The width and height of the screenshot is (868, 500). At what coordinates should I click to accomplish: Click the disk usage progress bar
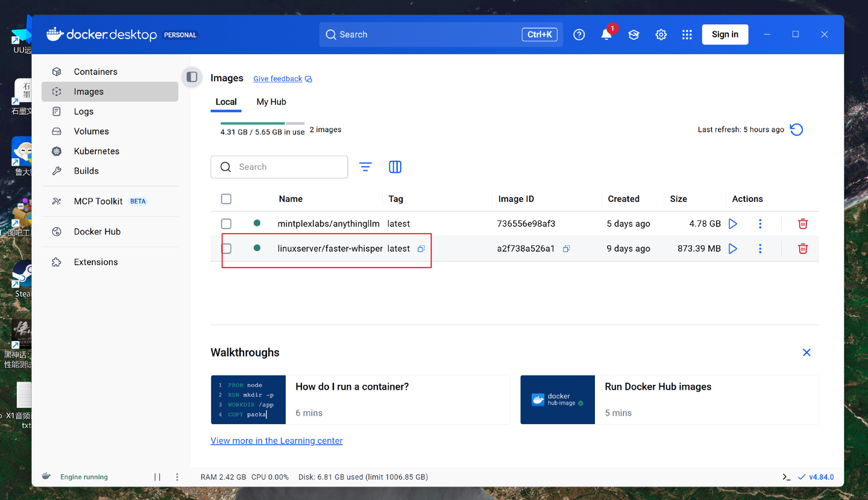click(262, 123)
